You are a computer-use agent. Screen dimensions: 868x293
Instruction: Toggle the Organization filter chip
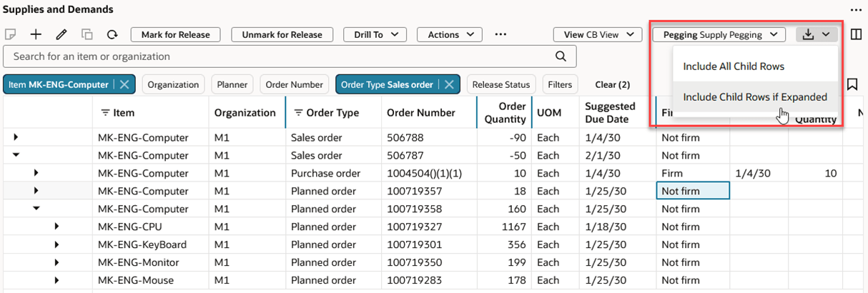[173, 84]
